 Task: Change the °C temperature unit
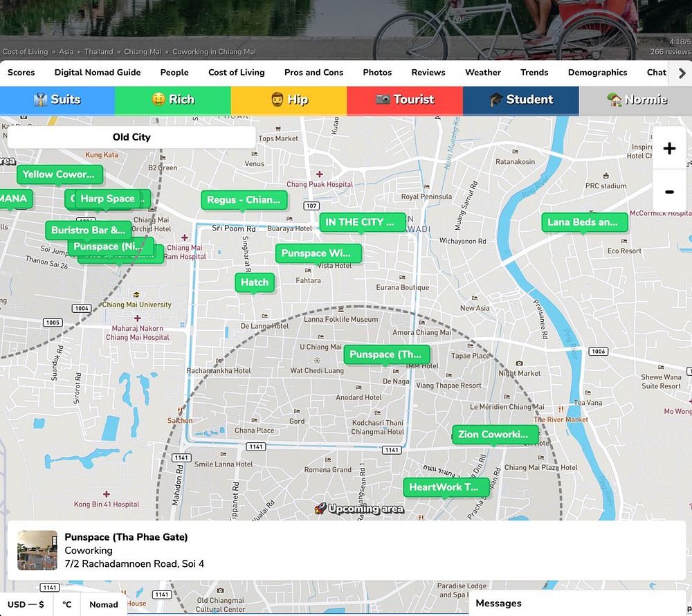(x=66, y=604)
